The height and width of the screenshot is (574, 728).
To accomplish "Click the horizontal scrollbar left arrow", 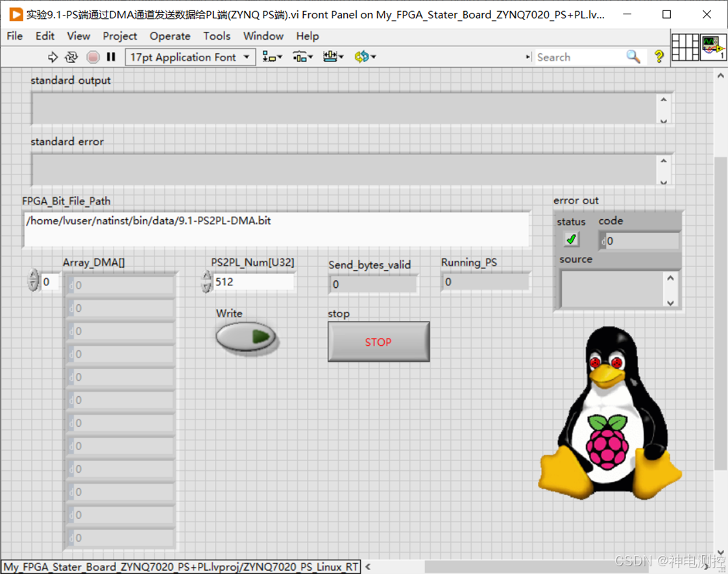I will point(368,567).
